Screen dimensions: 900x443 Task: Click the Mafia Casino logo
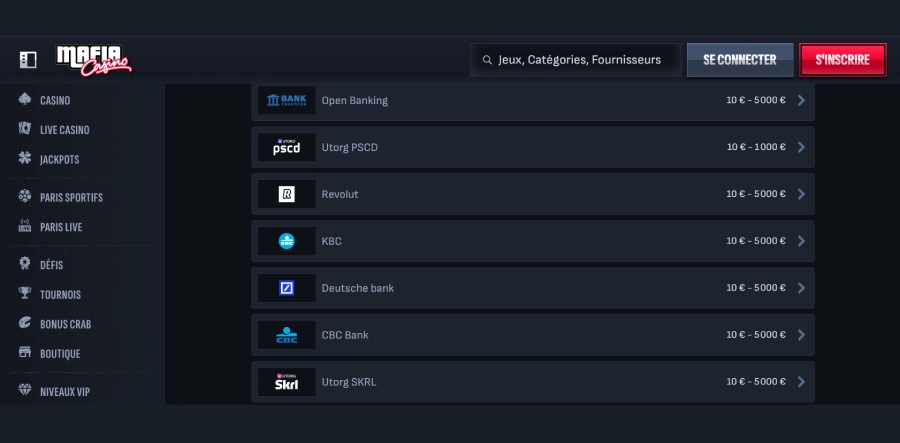pyautogui.click(x=94, y=59)
